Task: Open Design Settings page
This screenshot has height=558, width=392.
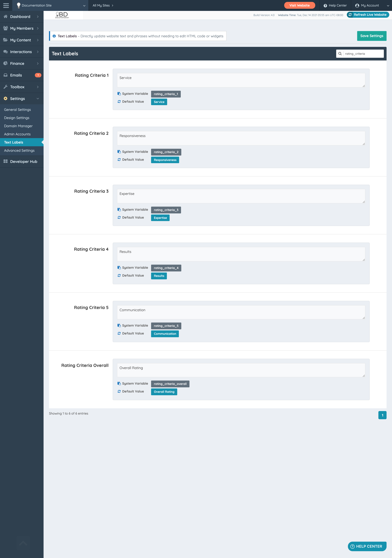Action: coord(16,118)
